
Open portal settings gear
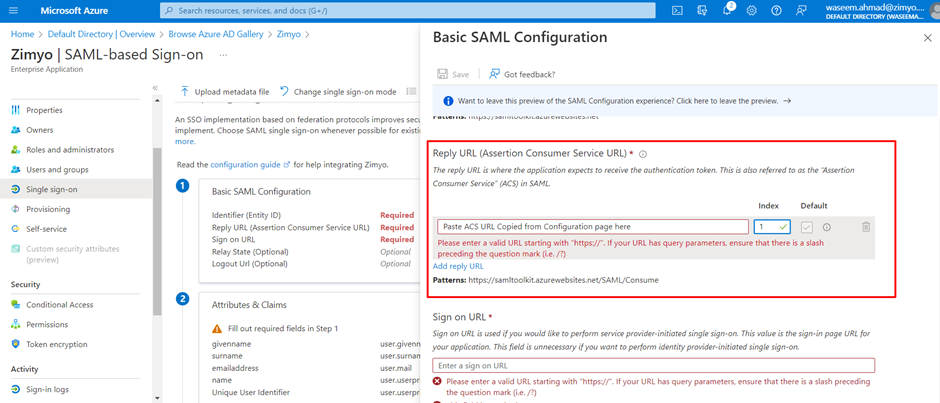(752, 10)
